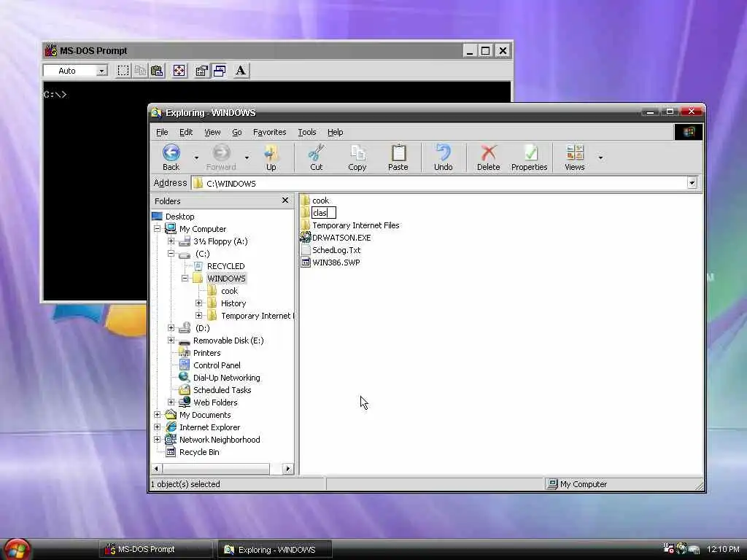Select RECYCLED in the folder tree
This screenshot has width=747, height=560.
click(226, 265)
